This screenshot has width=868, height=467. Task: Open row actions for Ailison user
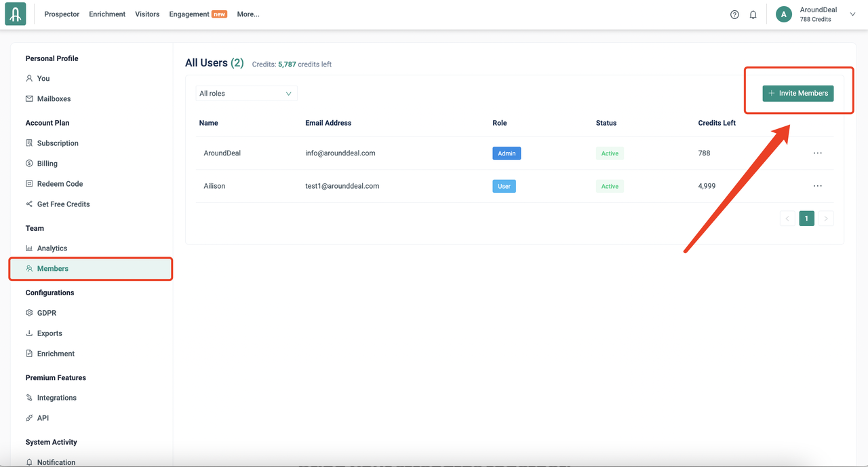(x=817, y=186)
